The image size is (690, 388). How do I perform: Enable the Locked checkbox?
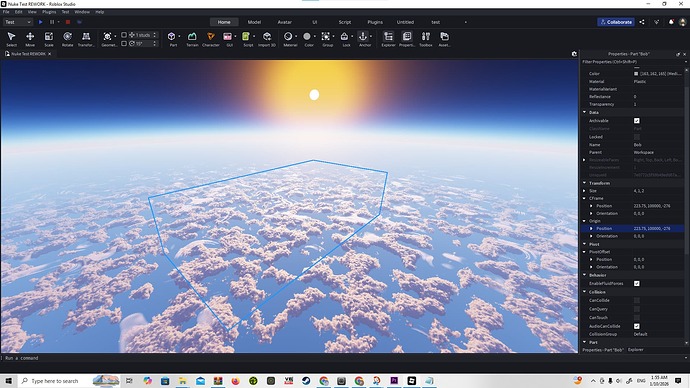point(637,137)
